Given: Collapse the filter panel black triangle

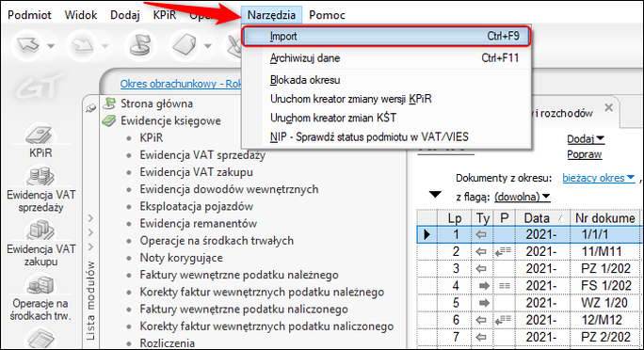Looking at the screenshot, I should [435, 195].
